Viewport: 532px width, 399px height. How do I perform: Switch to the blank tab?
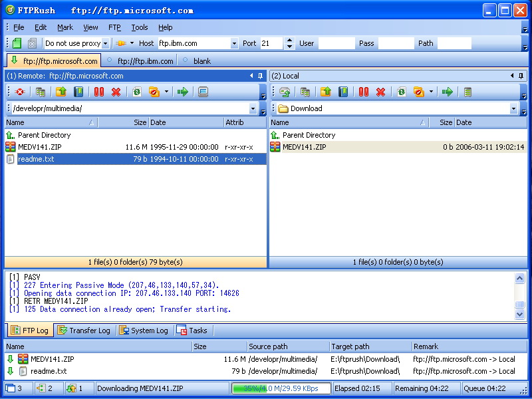pos(197,61)
